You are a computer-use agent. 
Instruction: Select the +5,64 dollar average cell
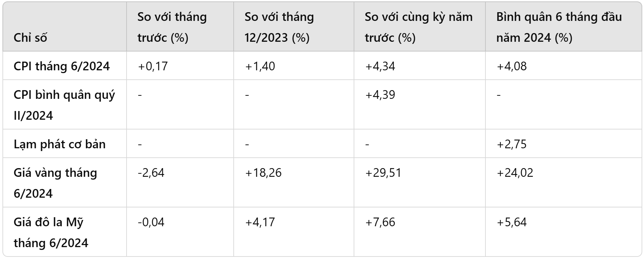coord(512,222)
